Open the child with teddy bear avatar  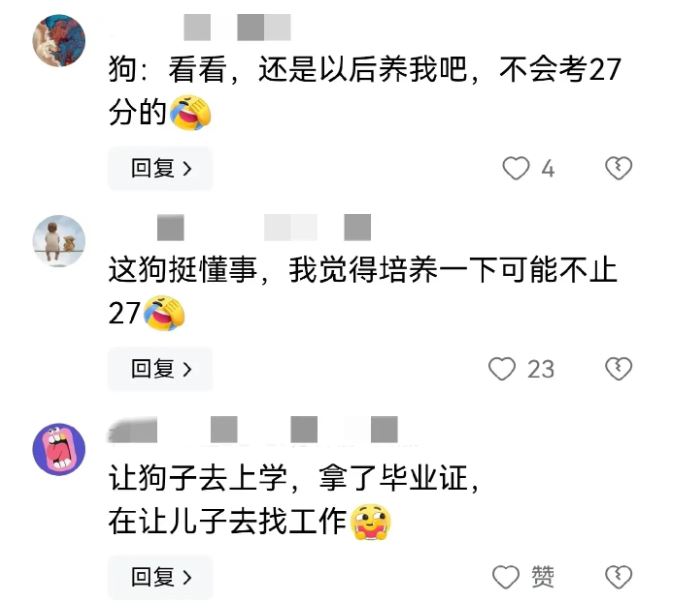[x=59, y=241]
